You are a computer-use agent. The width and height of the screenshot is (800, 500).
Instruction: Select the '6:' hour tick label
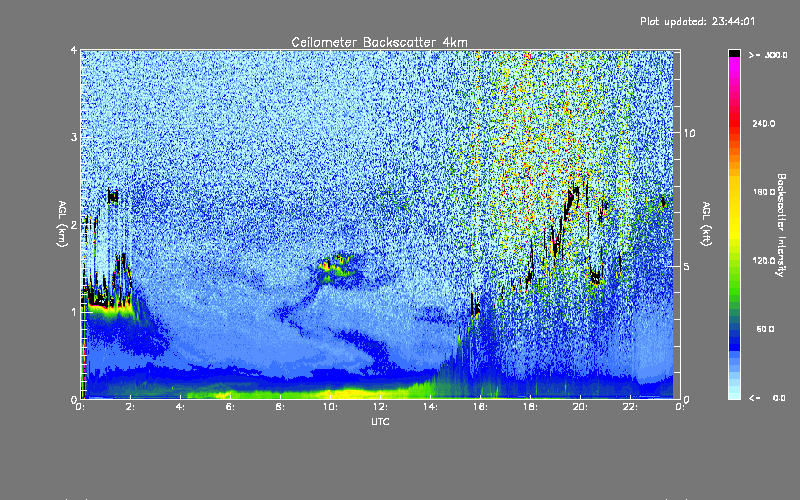230,407
